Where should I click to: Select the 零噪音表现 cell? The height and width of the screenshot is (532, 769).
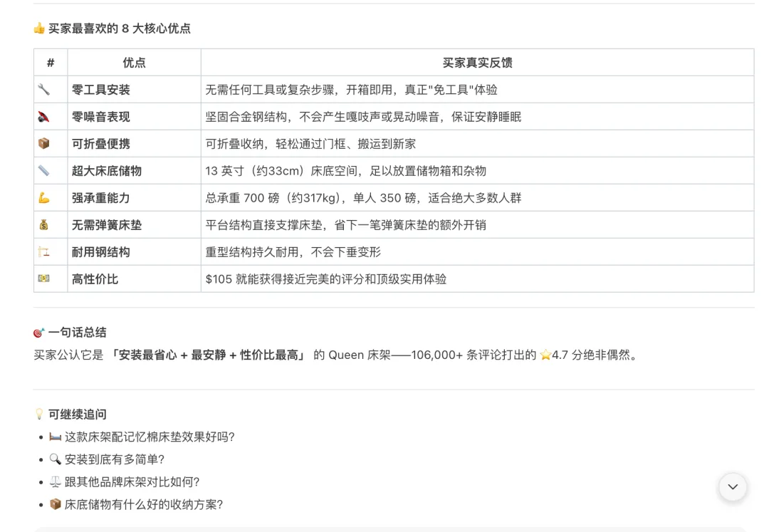(134, 117)
